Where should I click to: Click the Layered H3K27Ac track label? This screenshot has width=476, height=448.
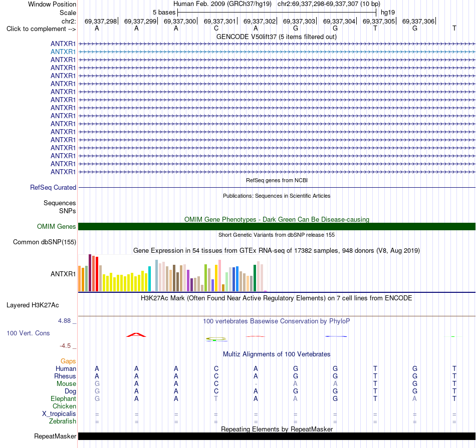coord(33,305)
